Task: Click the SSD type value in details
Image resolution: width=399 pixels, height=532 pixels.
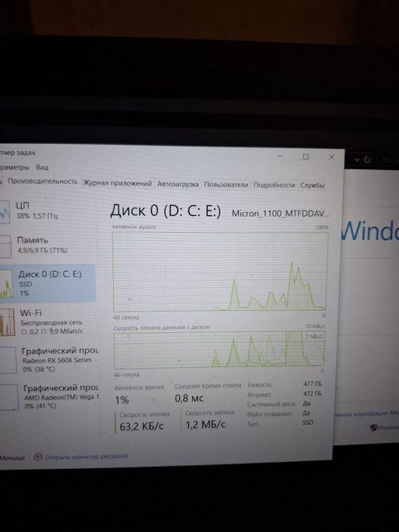Action: tap(307, 423)
